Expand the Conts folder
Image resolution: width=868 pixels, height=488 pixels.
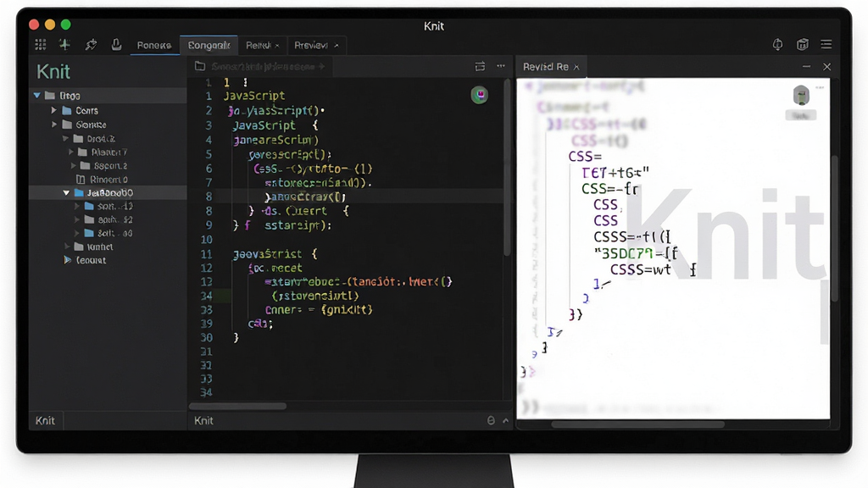[53, 111]
